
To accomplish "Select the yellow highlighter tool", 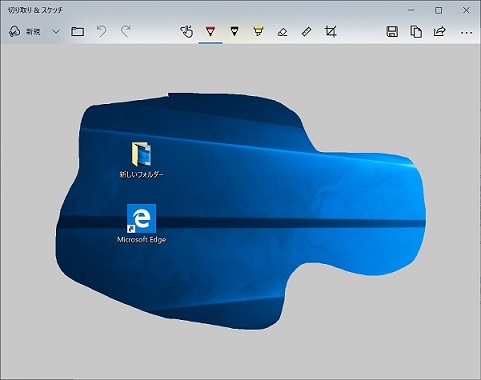I will pyautogui.click(x=258, y=32).
